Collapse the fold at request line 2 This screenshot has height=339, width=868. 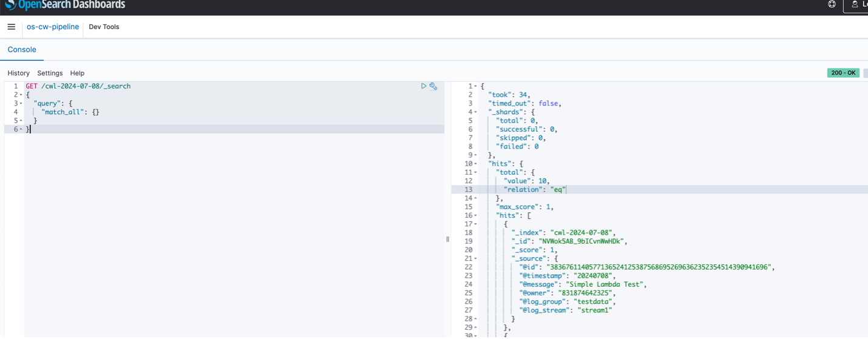click(x=21, y=95)
